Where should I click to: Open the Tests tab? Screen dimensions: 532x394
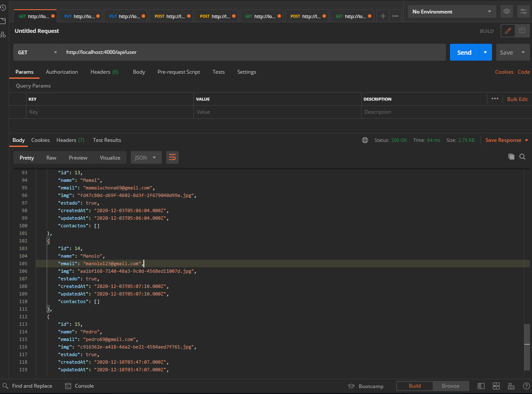(x=218, y=72)
